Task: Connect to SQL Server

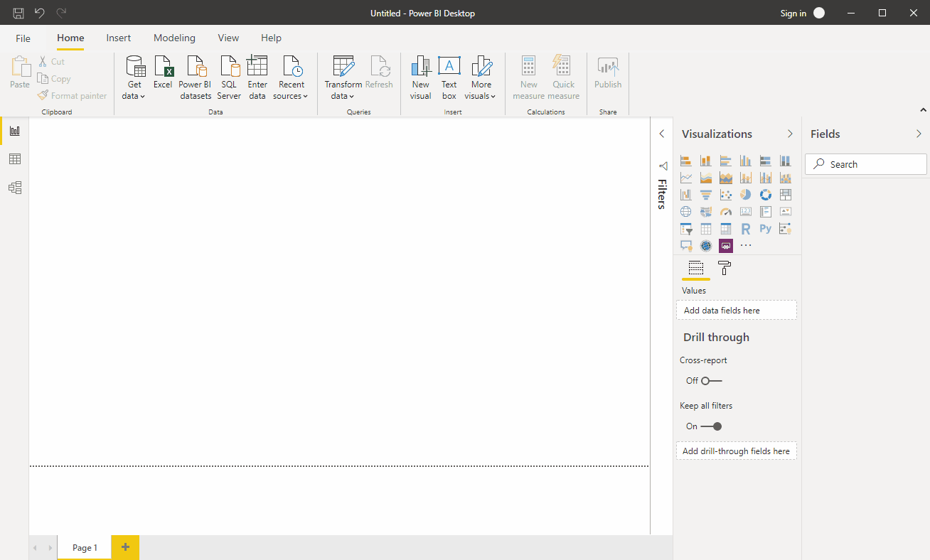Action: tap(229, 78)
